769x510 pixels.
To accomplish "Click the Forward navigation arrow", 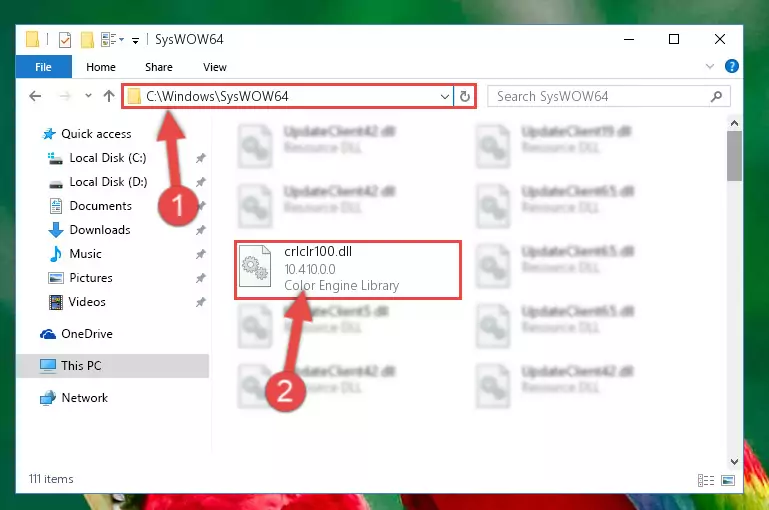I will [x=64, y=96].
